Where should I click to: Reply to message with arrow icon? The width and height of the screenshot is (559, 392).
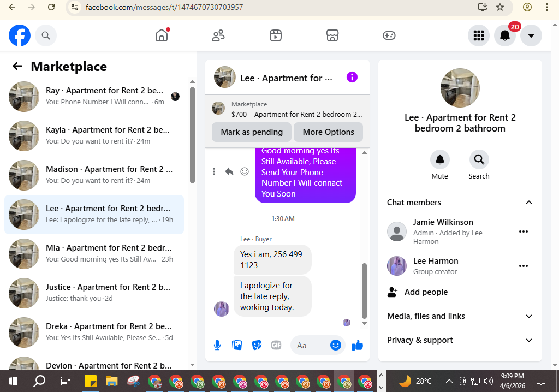pyautogui.click(x=229, y=171)
